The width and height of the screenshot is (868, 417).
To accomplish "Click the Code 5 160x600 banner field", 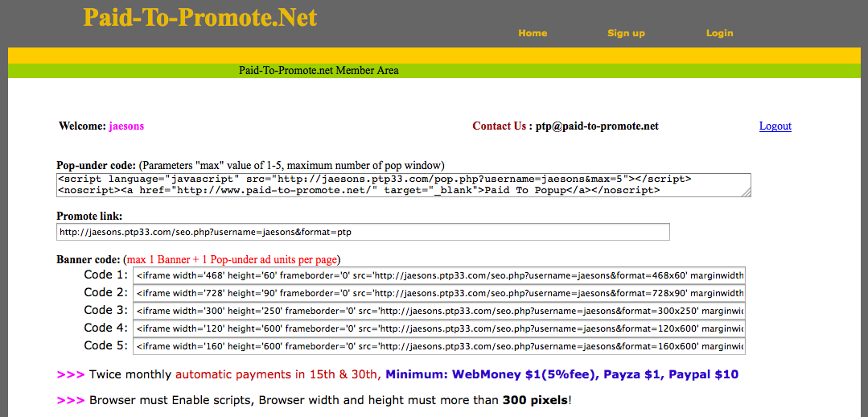I will (439, 346).
